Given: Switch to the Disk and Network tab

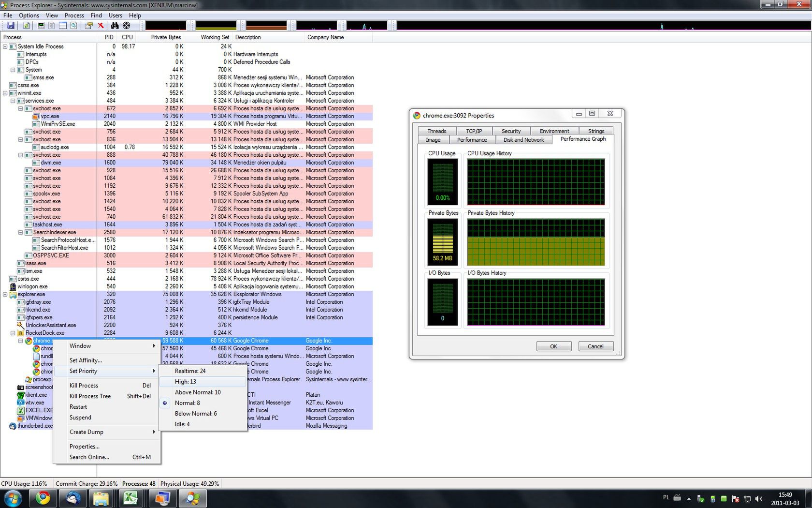Looking at the screenshot, I should [523, 140].
